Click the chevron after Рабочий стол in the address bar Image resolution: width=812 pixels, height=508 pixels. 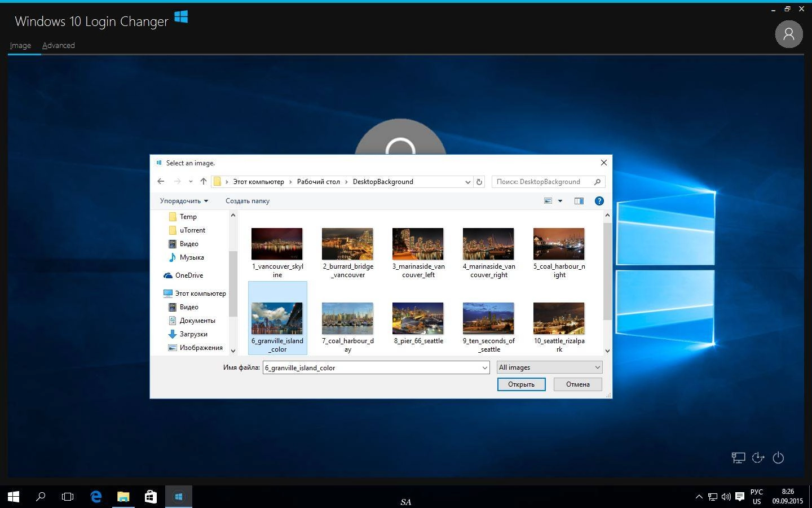pyautogui.click(x=346, y=182)
